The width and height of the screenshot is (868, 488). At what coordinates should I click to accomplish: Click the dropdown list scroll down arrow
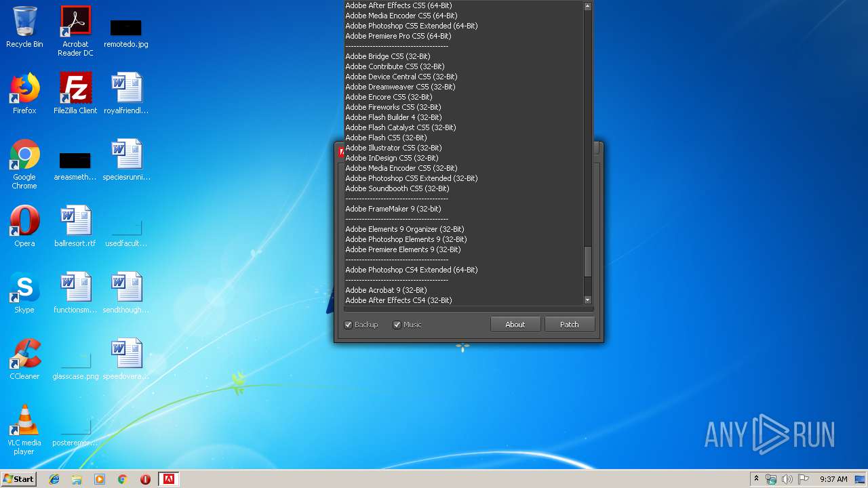[587, 300]
